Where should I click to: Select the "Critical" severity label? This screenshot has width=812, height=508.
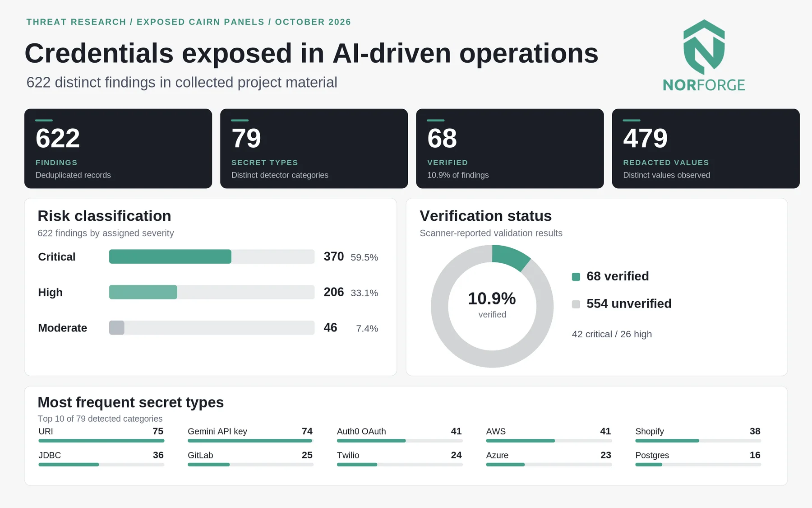(57, 257)
